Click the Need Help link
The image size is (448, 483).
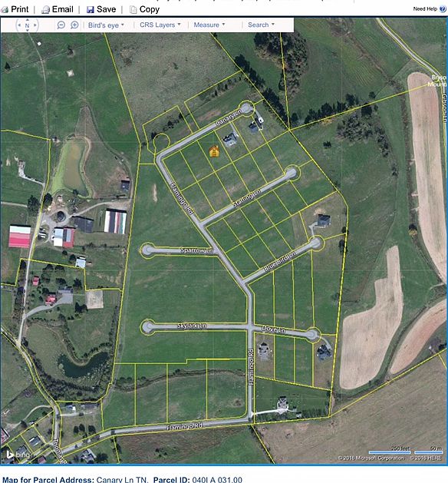(425, 9)
